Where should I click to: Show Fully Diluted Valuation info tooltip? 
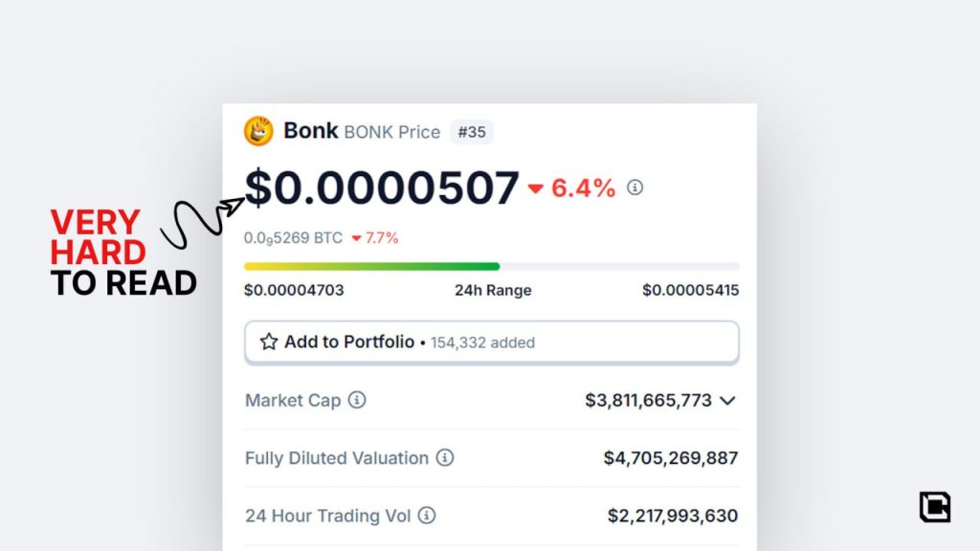[x=445, y=458]
